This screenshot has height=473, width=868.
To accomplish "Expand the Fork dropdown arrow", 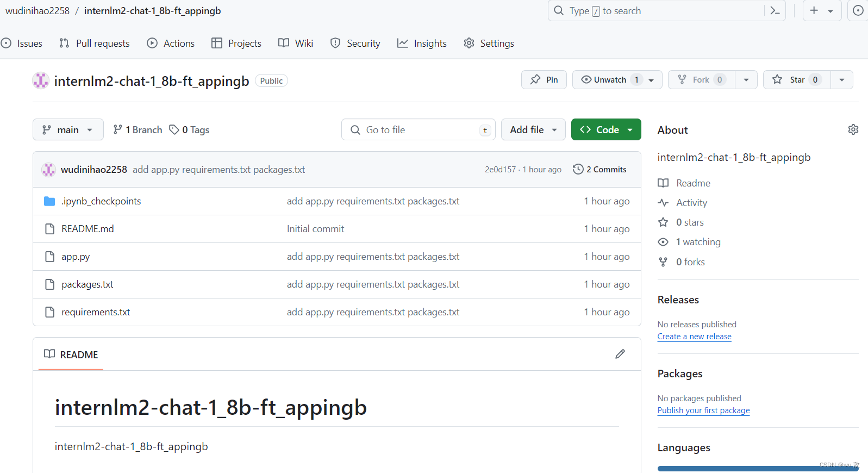I will point(746,80).
